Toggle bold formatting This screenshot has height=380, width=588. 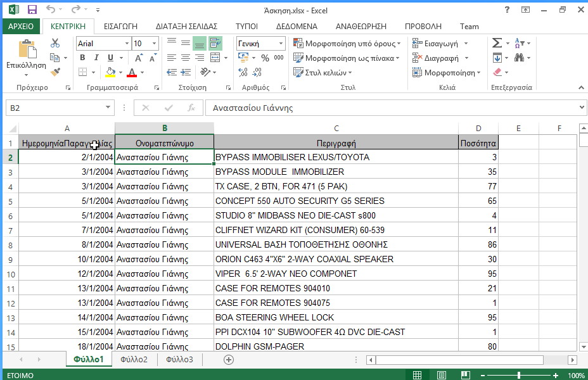click(82, 58)
